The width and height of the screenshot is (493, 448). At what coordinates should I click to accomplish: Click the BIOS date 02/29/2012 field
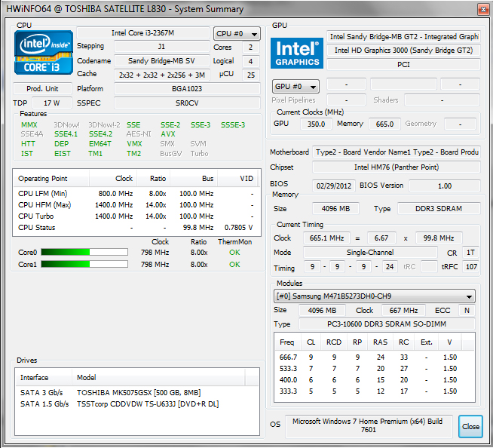(x=334, y=186)
